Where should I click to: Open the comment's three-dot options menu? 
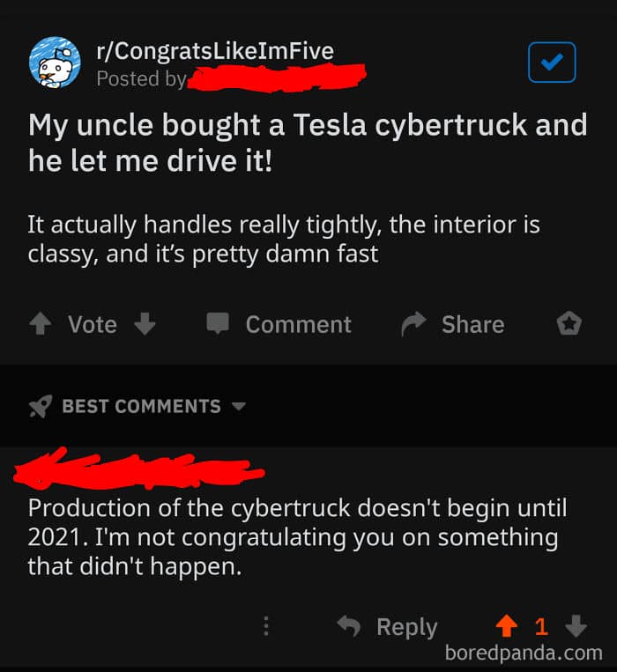pyautogui.click(x=266, y=626)
